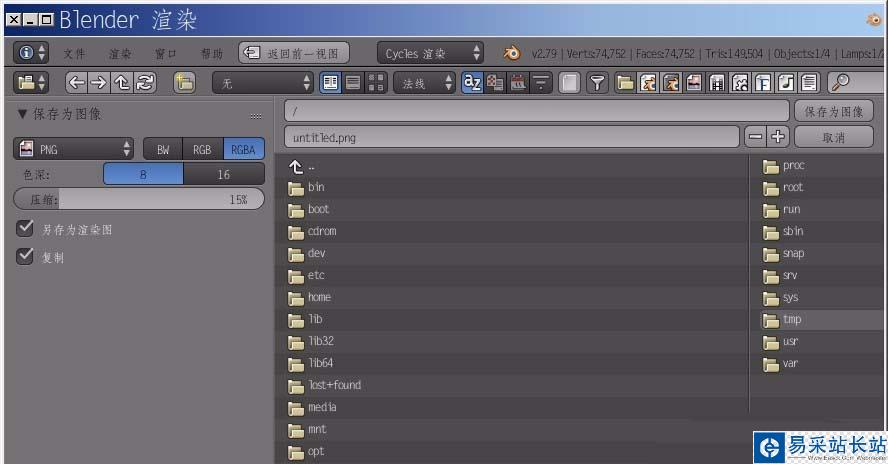
Task: Select RGB color mode
Action: pyautogui.click(x=202, y=149)
